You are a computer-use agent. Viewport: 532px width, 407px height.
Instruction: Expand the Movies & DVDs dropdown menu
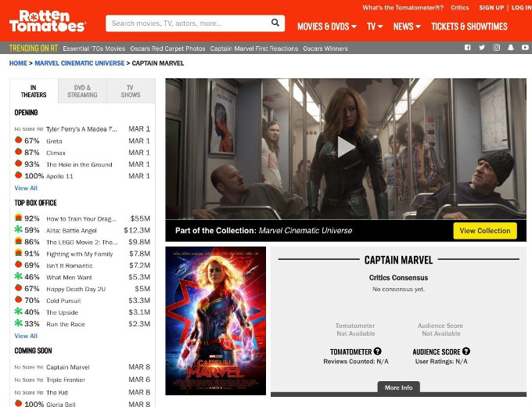(x=327, y=27)
